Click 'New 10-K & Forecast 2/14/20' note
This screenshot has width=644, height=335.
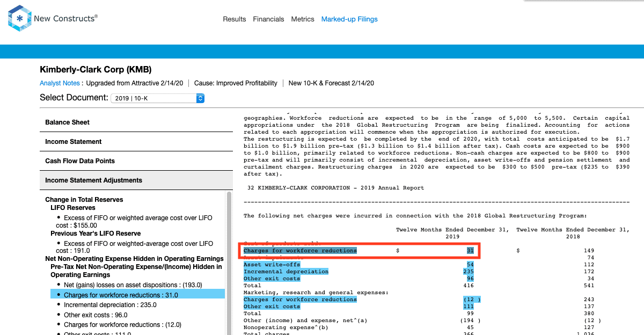point(331,83)
